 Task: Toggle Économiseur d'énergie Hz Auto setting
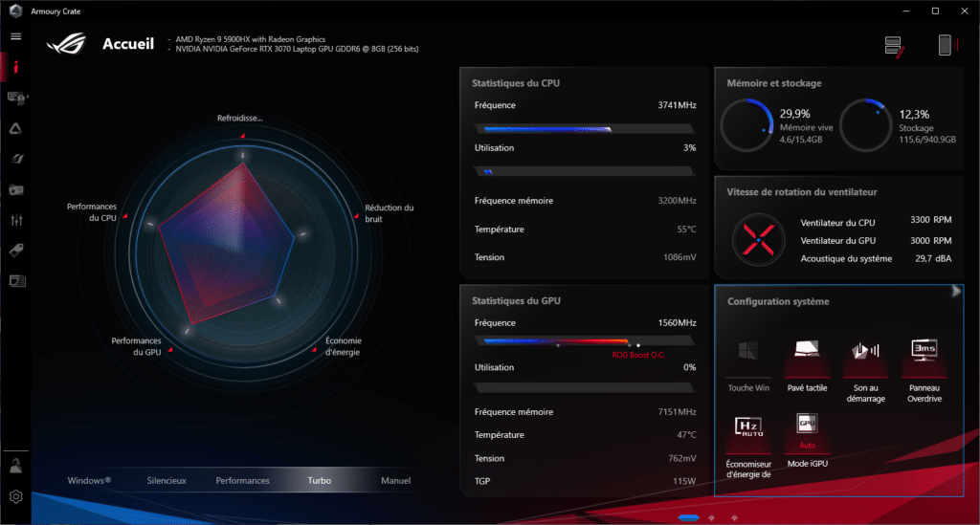point(748,447)
